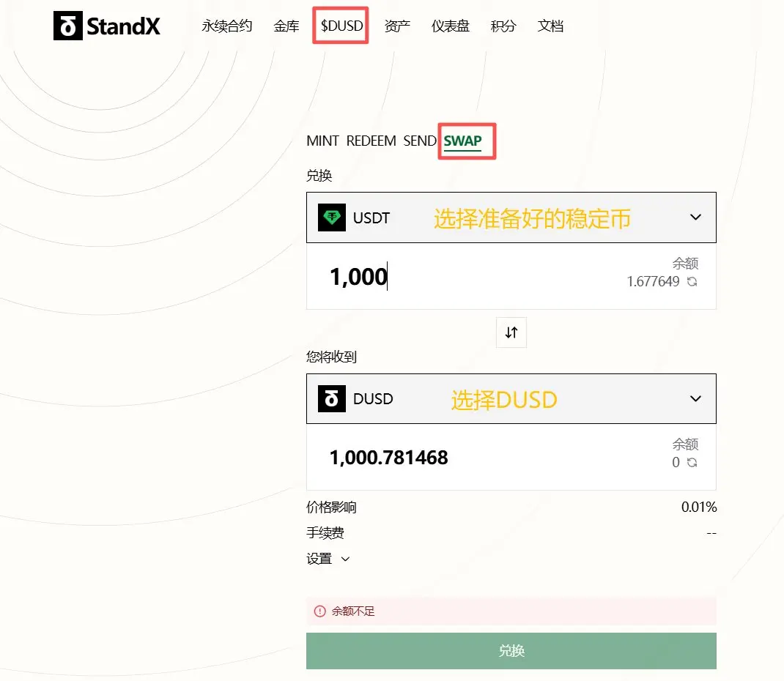
Task: Click the green 兑换 swap button
Action: click(511, 650)
